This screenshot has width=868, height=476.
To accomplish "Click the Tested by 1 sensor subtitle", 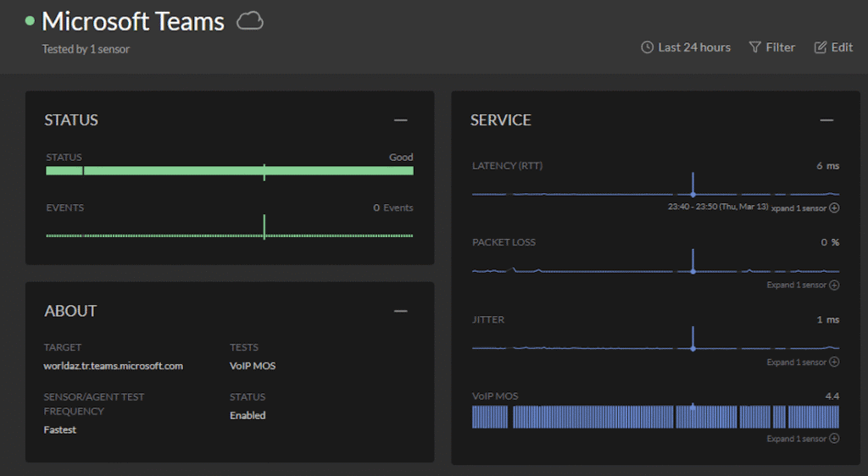I will click(x=86, y=49).
